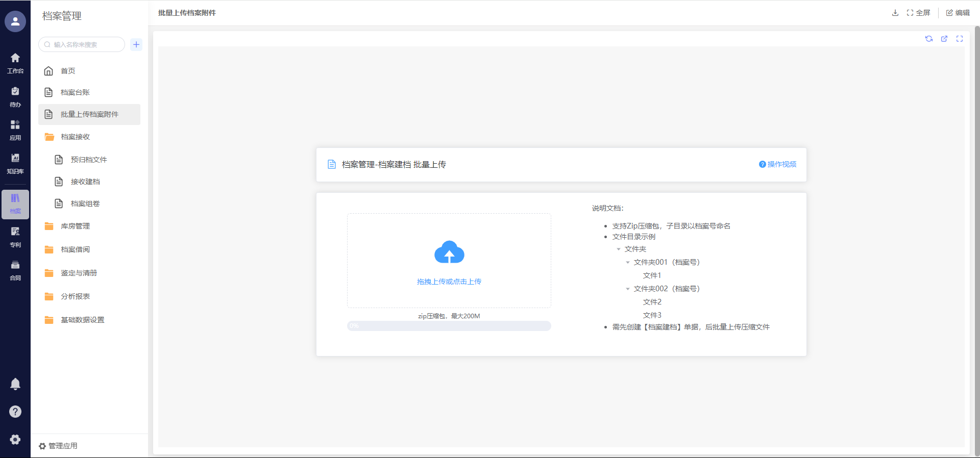Click the 编辑 button

(958, 13)
